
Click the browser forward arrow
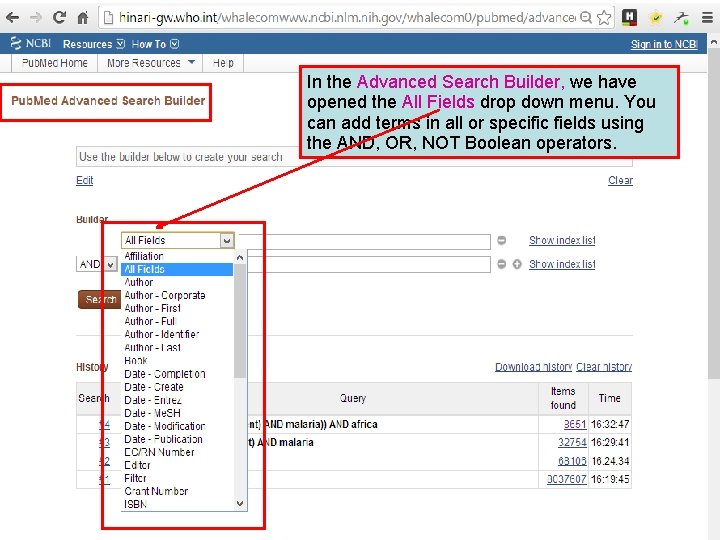click(35, 18)
